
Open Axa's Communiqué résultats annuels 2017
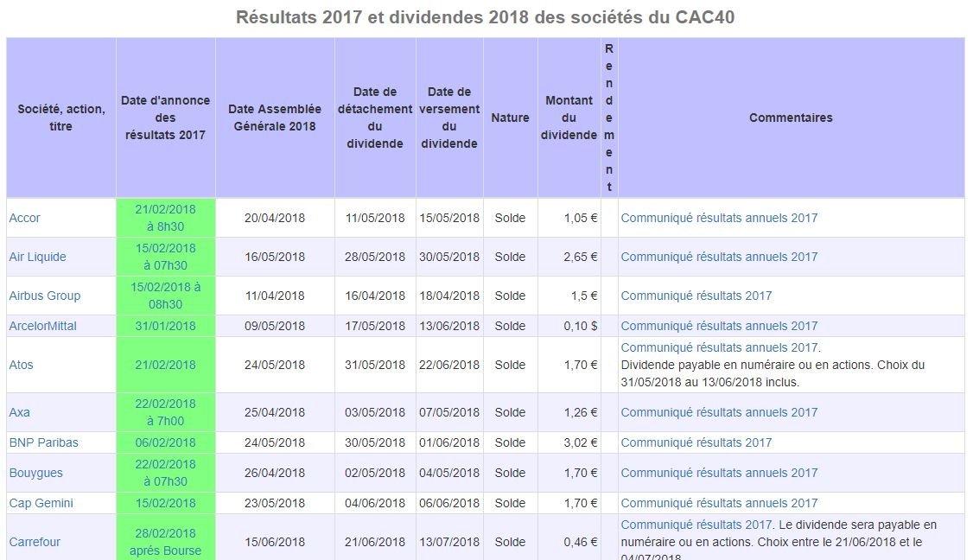[719, 412]
